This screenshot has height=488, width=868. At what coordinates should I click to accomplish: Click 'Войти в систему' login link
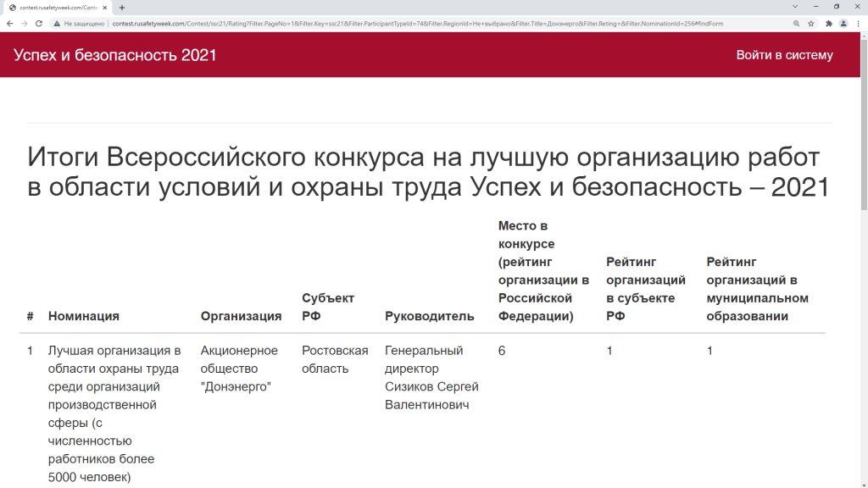[x=784, y=55]
